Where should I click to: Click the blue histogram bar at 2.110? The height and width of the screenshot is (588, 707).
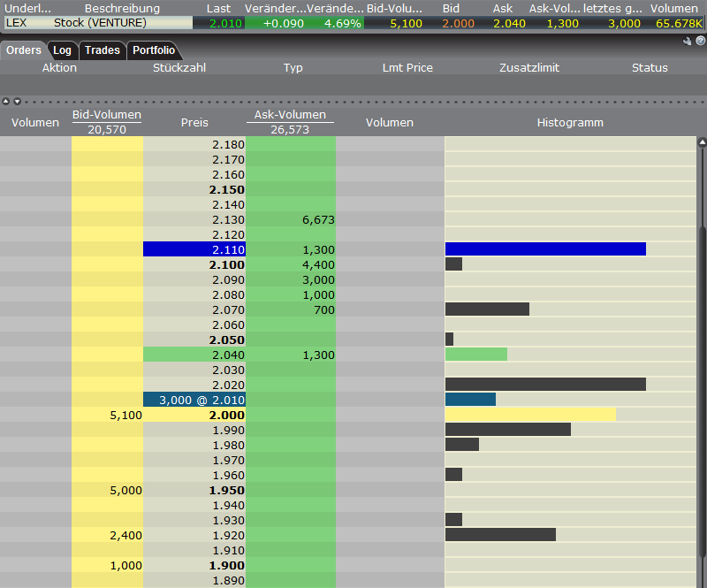coord(545,249)
